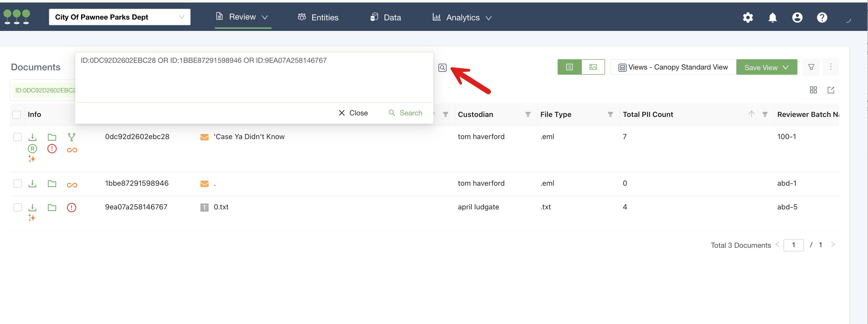
Task: Open the Save View dropdown
Action: coord(766,67)
